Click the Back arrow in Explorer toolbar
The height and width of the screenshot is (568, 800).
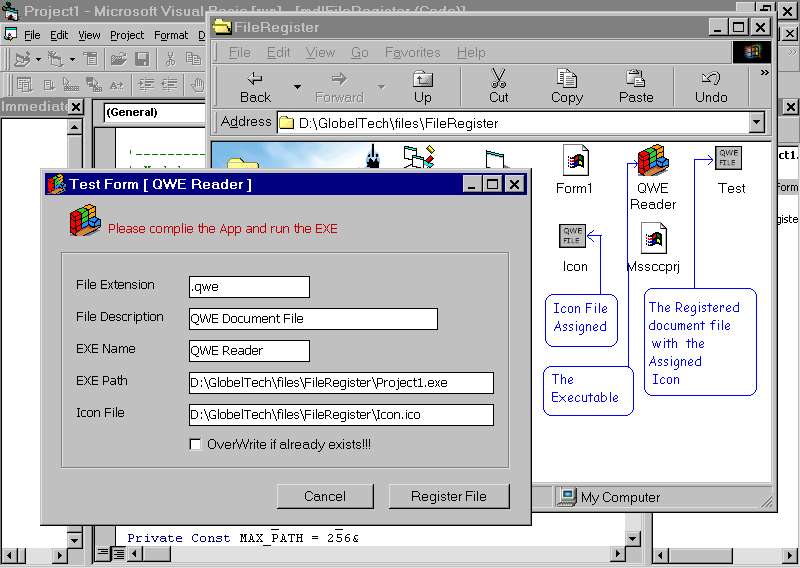(x=255, y=79)
